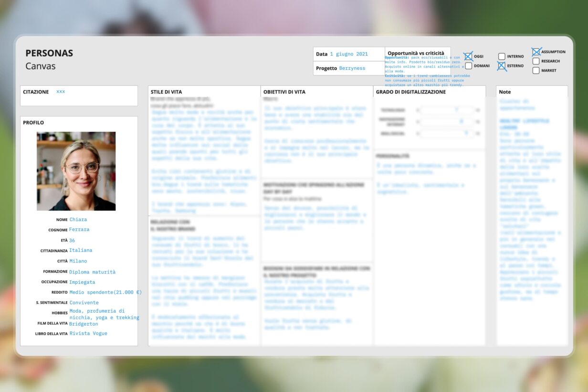Select the MARKET checkbox
This screenshot has height=392, width=588.
coord(536,71)
